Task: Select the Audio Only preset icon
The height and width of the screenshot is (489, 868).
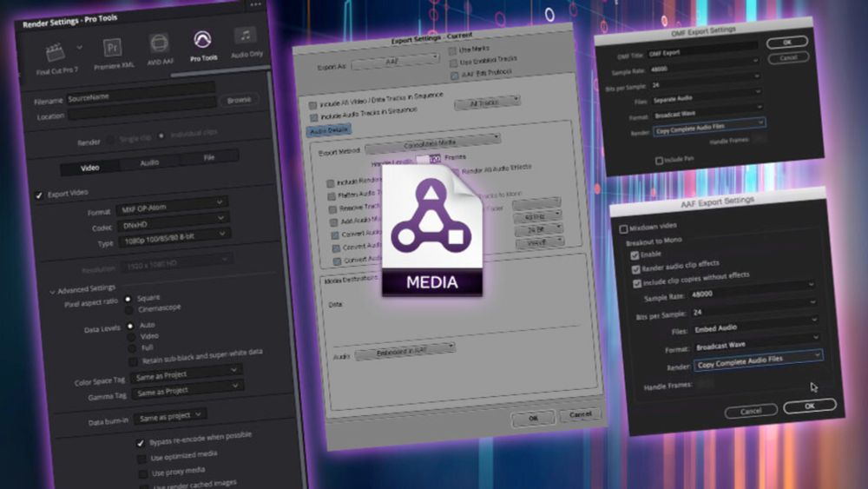Action: point(246,36)
